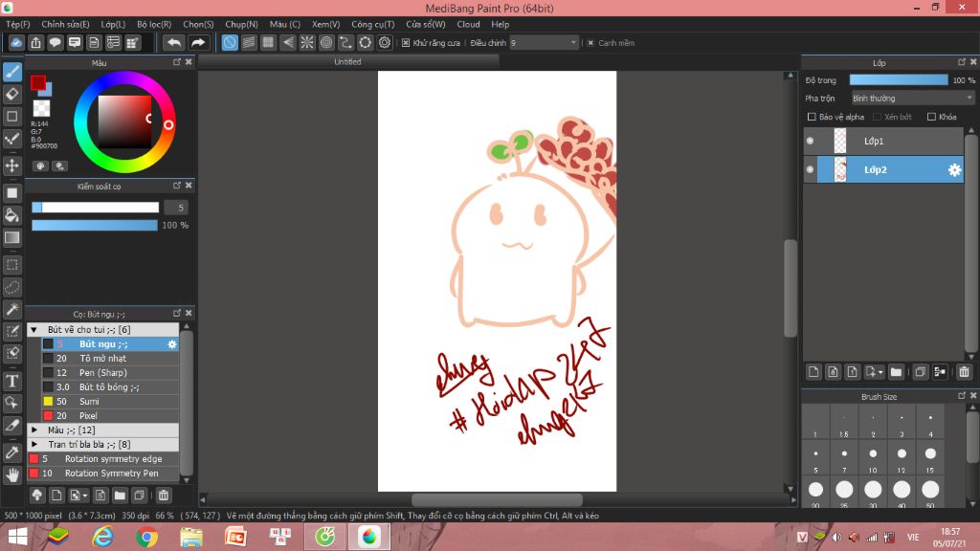Select the Bucket fill tool
This screenshot has width=980, height=551.
click(x=11, y=215)
